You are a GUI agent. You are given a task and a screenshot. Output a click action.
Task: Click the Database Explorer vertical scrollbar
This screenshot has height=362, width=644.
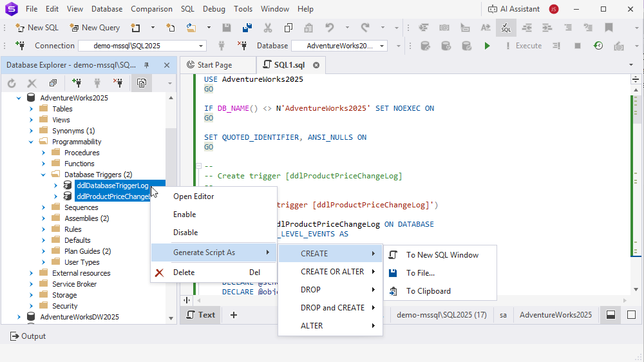click(x=171, y=208)
